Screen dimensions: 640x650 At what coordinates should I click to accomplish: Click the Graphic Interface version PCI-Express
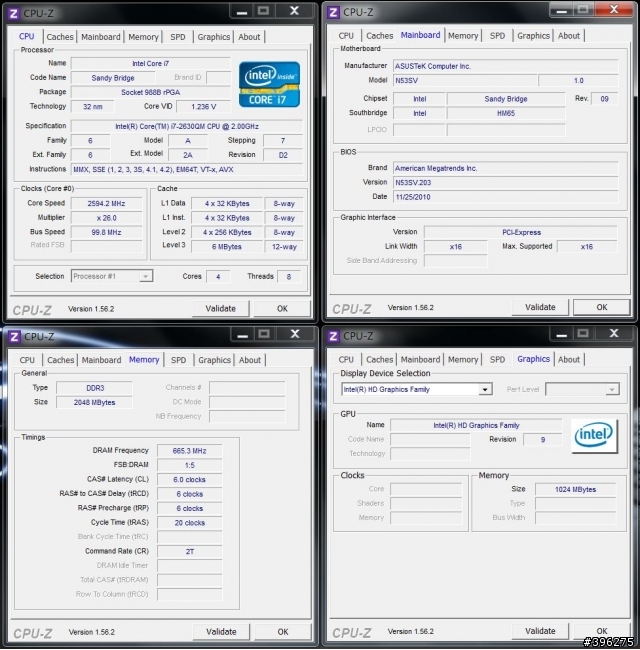(x=521, y=232)
